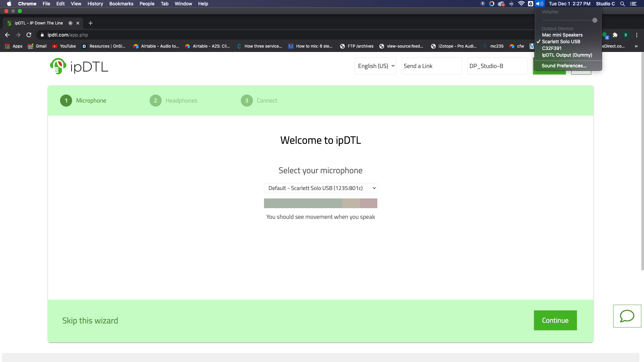The image size is (644, 362).
Task: Select C32F391 output device
Action: point(568,48)
